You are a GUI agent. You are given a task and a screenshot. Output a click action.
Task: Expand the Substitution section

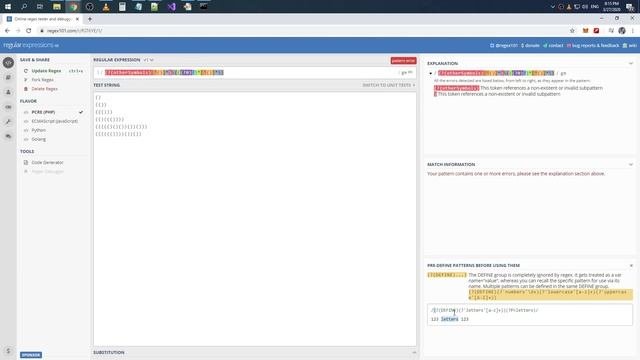[x=414, y=352]
